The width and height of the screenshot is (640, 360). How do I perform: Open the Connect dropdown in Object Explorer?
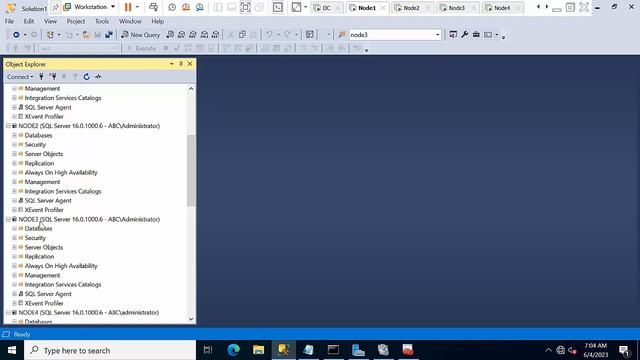click(20, 77)
